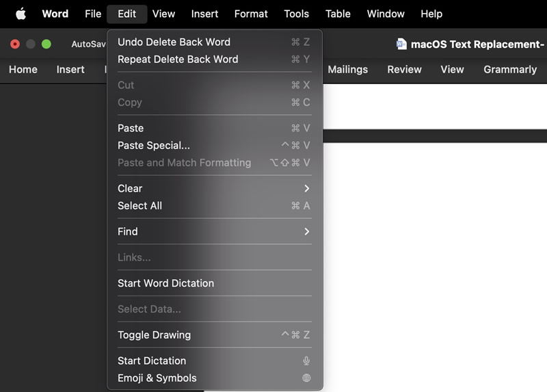Image resolution: width=547 pixels, height=392 pixels.
Task: Expand the Clear submenu
Action: [x=214, y=189]
